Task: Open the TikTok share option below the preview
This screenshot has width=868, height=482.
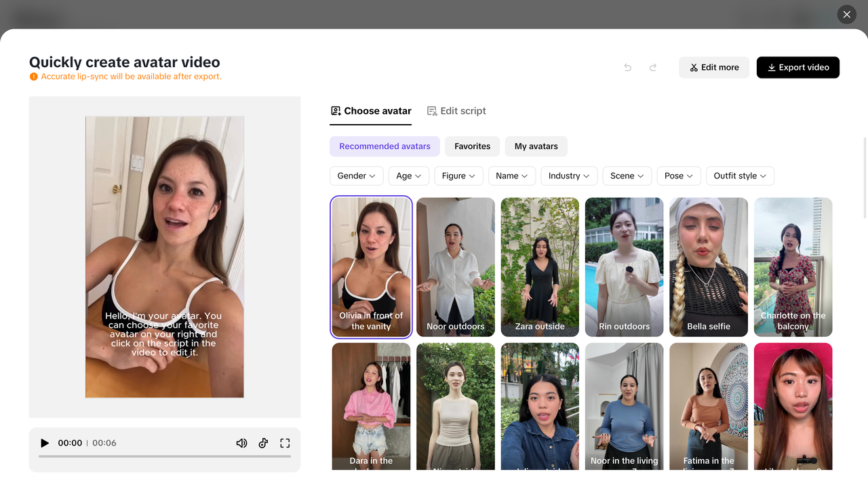Action: [x=263, y=443]
